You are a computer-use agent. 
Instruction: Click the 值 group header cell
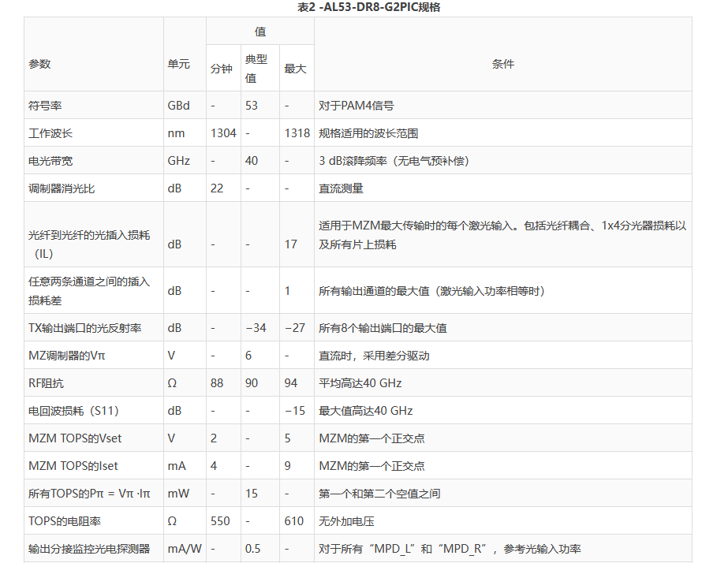point(260,32)
